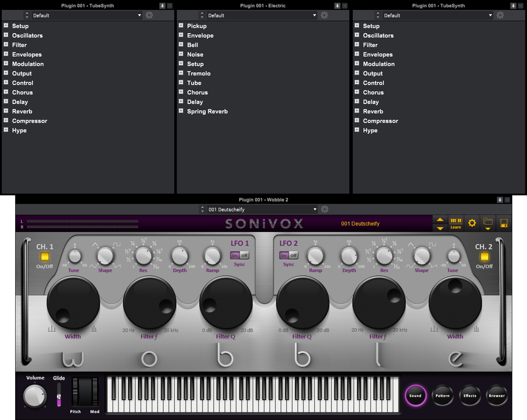The width and height of the screenshot is (527, 420).
Task: Click the Pitch wheel
Action: coord(75,392)
